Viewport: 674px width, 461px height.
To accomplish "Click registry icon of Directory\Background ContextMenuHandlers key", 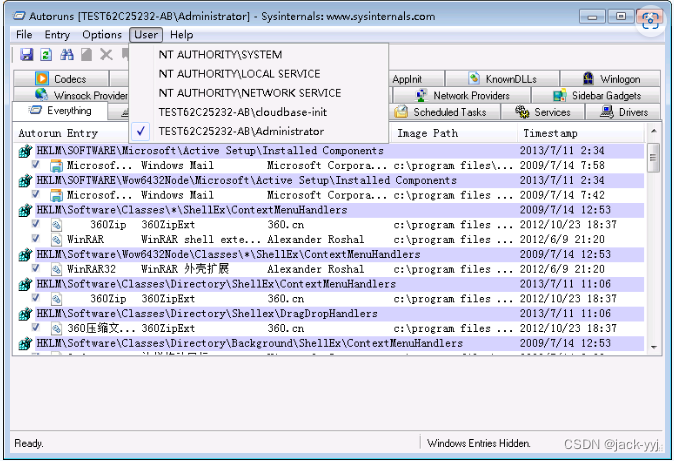I will point(25,344).
